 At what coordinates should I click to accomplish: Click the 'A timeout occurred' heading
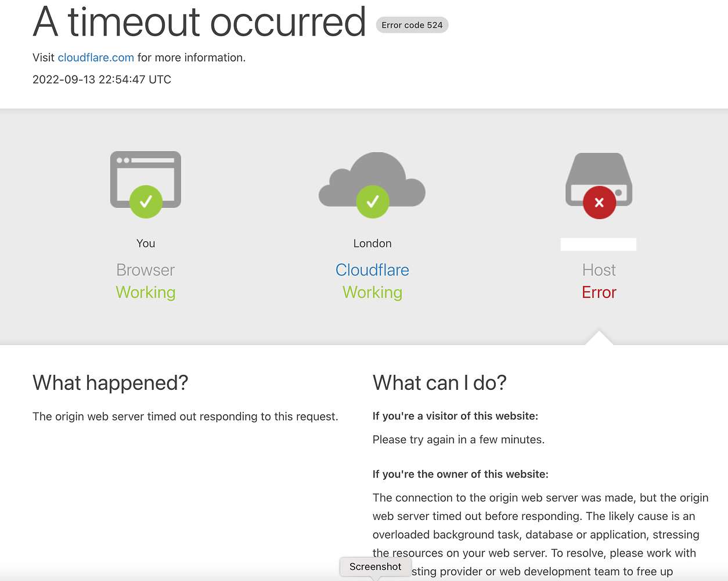pyautogui.click(x=199, y=22)
